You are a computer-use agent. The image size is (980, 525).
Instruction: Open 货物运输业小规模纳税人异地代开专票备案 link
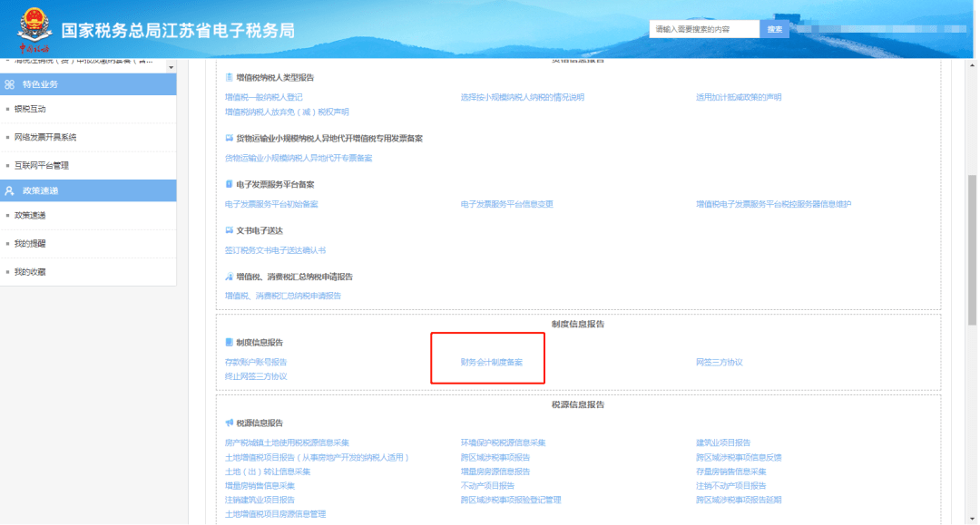299,158
